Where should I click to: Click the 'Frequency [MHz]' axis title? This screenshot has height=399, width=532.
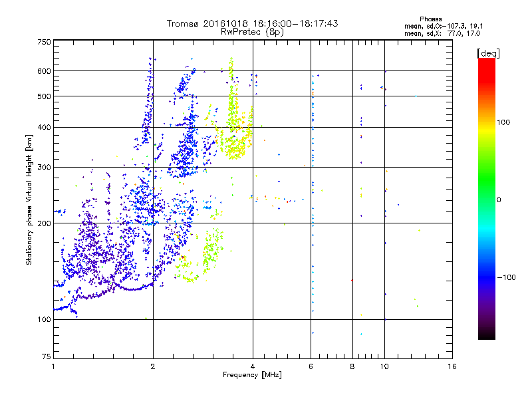(252, 375)
